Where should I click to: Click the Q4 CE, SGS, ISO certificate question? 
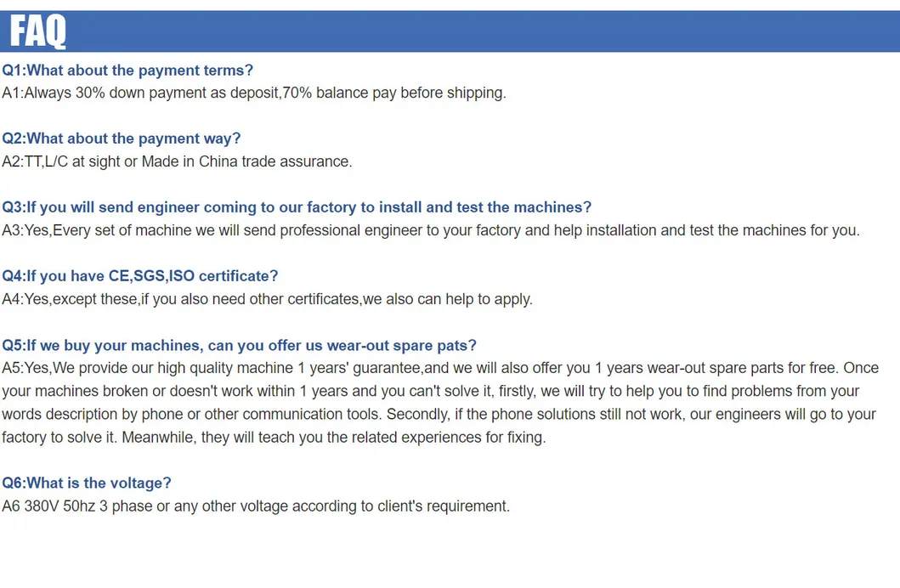140,276
